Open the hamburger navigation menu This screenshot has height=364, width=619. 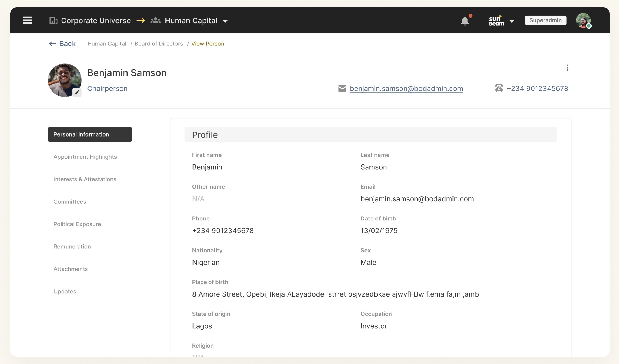coord(27,20)
